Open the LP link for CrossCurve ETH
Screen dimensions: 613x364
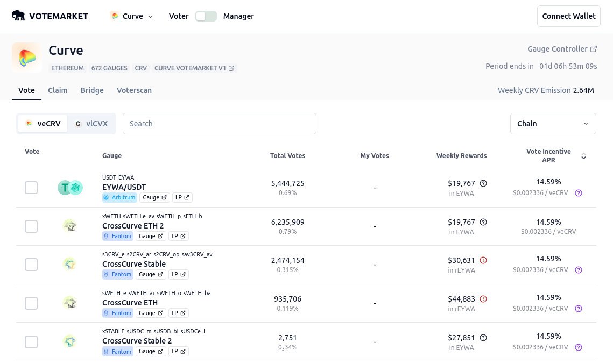click(178, 313)
